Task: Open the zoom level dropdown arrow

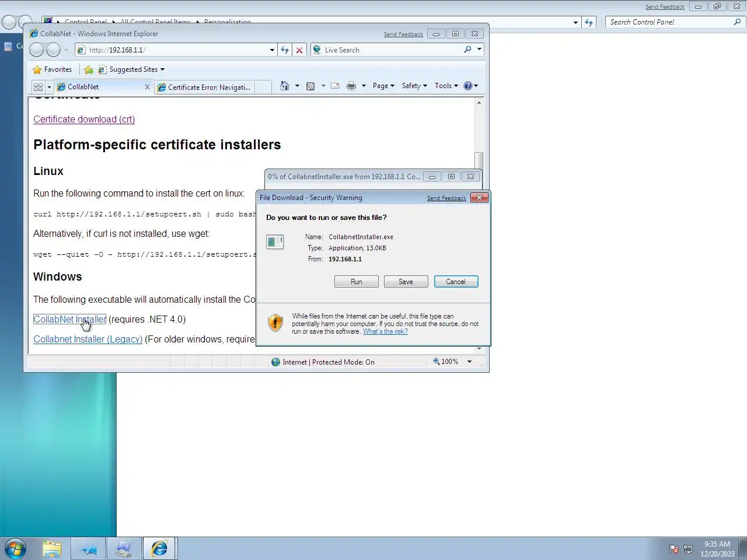Action: 469,362
